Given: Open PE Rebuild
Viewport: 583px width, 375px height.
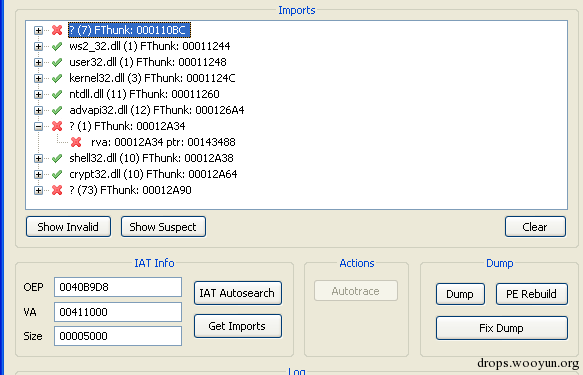Looking at the screenshot, I should [532, 294].
